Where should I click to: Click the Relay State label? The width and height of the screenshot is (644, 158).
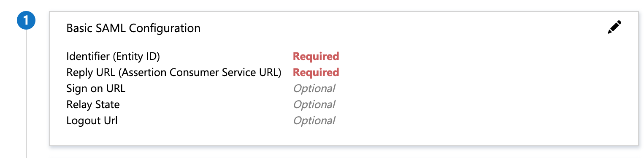[93, 104]
